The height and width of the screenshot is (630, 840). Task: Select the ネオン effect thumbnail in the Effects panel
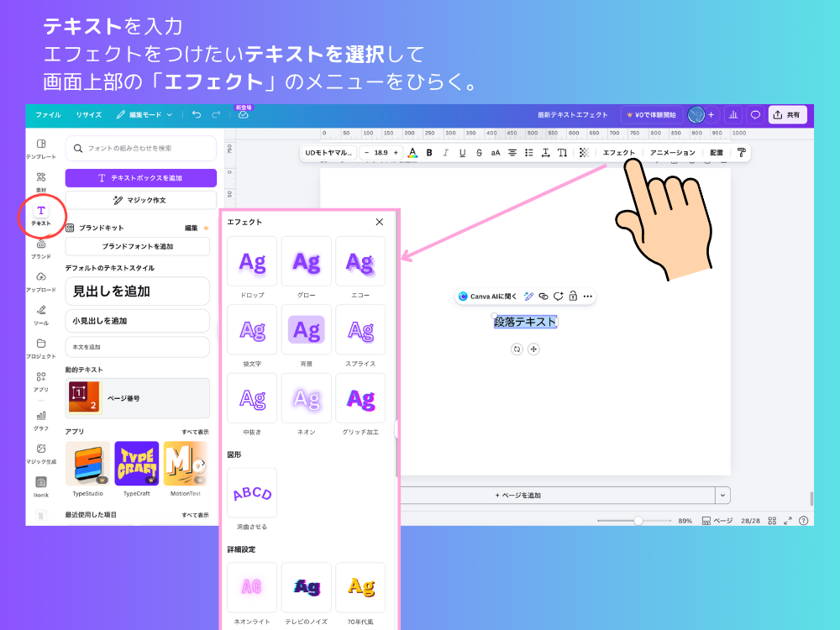(x=306, y=397)
